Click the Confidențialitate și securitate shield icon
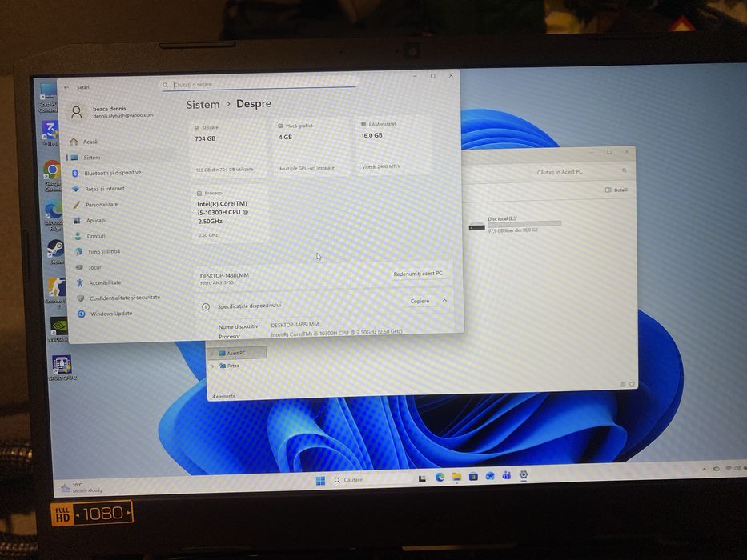This screenshot has width=747, height=560. point(81,298)
